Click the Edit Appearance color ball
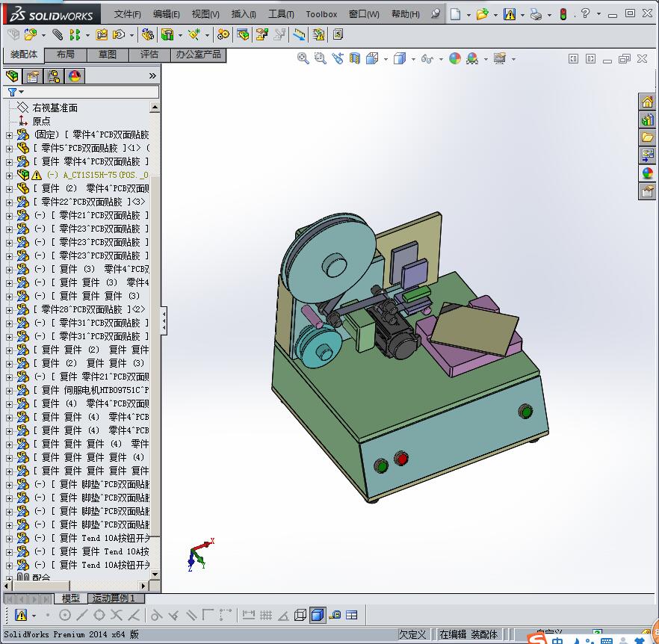 point(455,58)
